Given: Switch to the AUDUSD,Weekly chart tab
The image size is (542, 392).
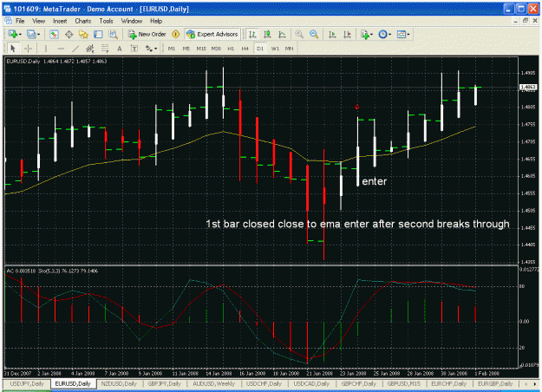Looking at the screenshot, I should pyautogui.click(x=213, y=383).
